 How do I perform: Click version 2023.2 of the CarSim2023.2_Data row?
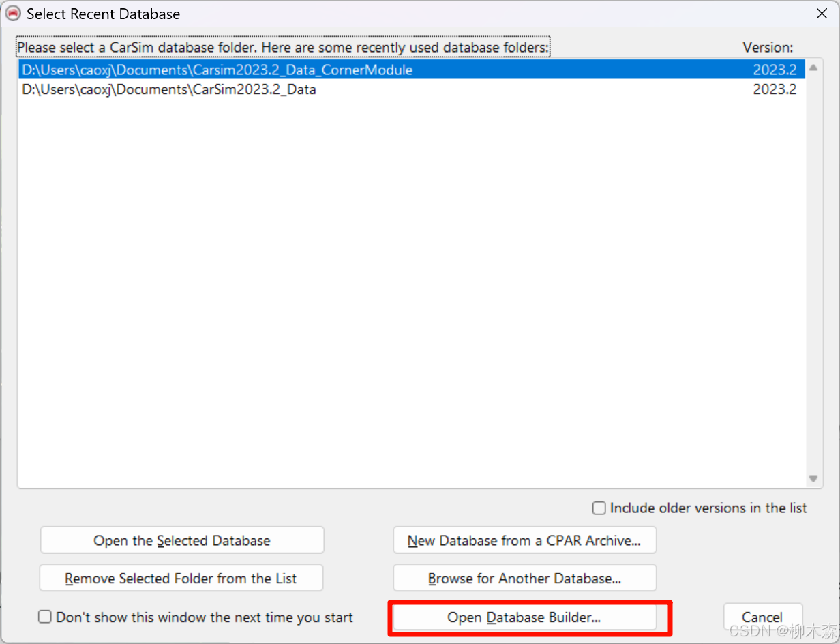point(775,89)
